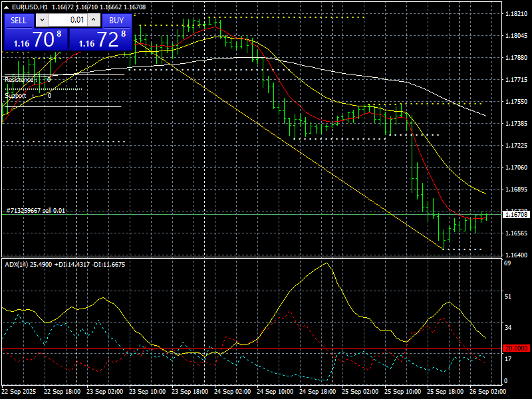The width and height of the screenshot is (532, 399).
Task: Click the current price label 1.16708
Action: pos(517,214)
